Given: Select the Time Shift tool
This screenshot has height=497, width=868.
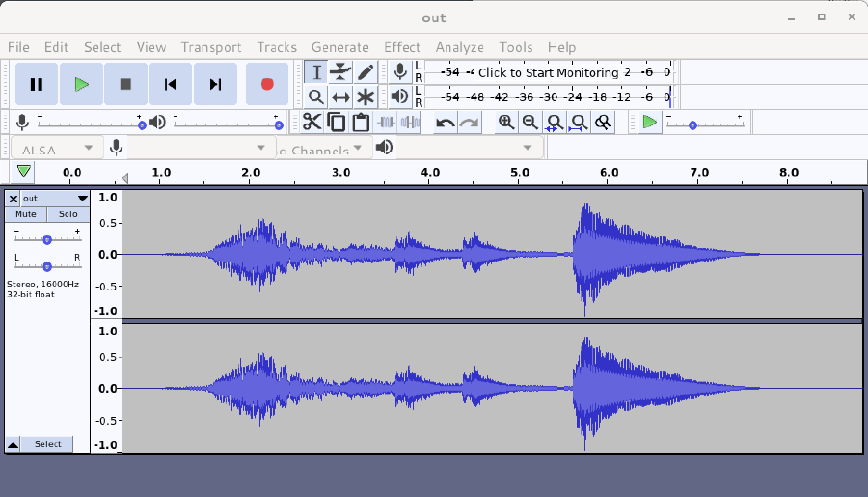Looking at the screenshot, I should coord(340,97).
